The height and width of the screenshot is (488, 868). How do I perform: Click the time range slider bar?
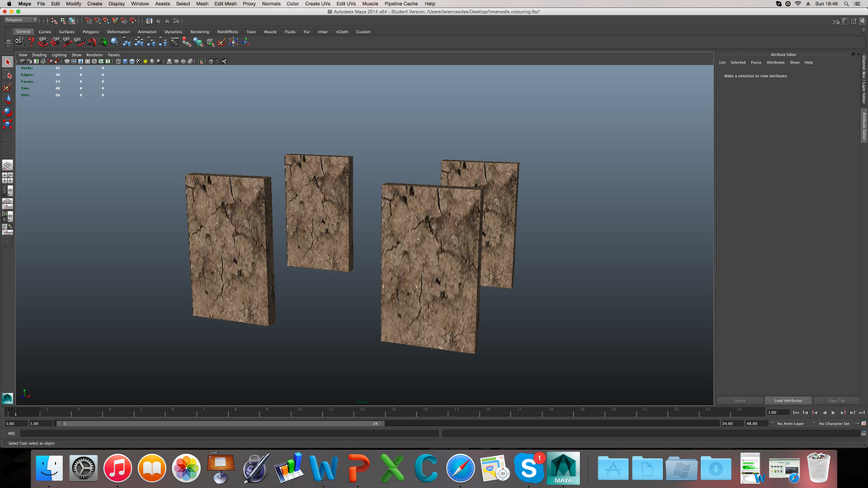[x=221, y=424]
